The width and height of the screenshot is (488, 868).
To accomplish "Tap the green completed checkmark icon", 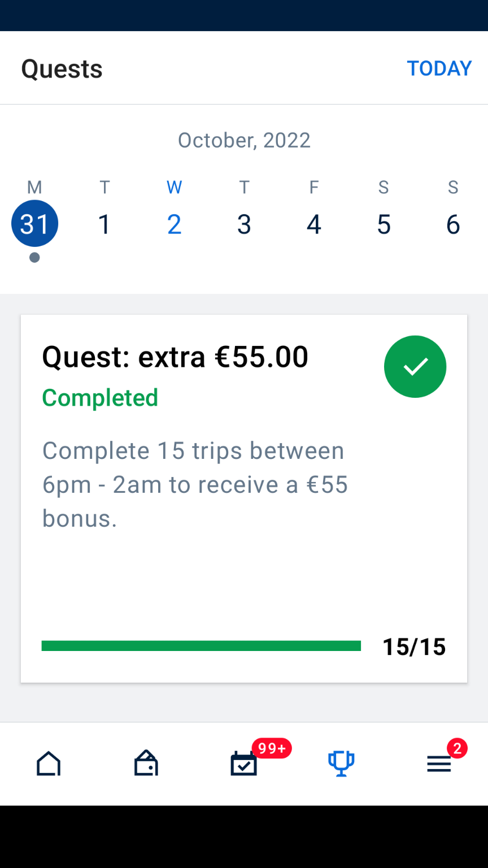I will (x=415, y=367).
